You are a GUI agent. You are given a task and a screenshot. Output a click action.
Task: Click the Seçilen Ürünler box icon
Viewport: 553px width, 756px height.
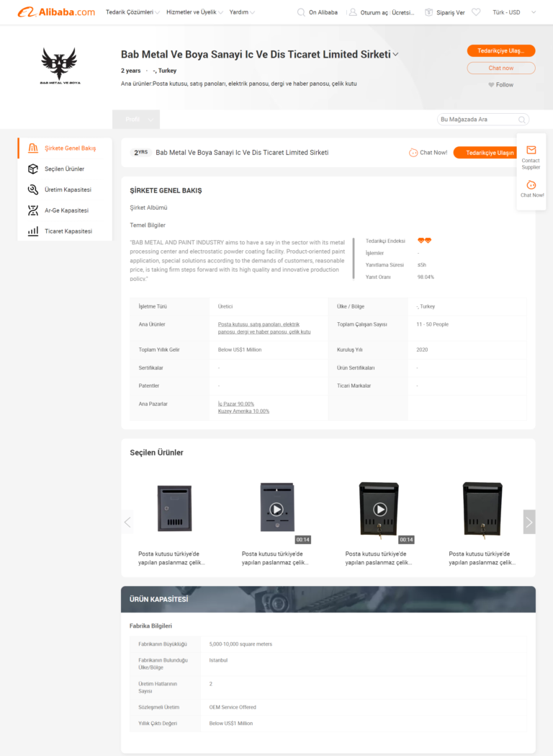[x=32, y=169]
